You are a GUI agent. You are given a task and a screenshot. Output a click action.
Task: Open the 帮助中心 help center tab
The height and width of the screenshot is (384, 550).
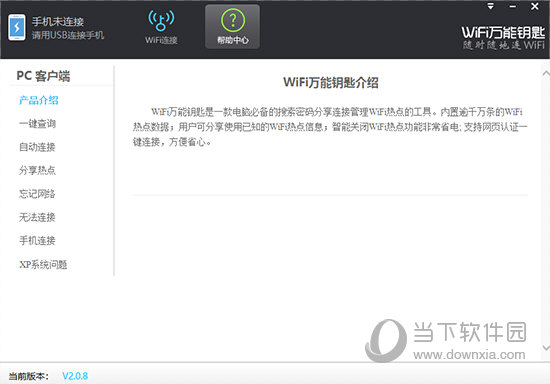click(233, 27)
